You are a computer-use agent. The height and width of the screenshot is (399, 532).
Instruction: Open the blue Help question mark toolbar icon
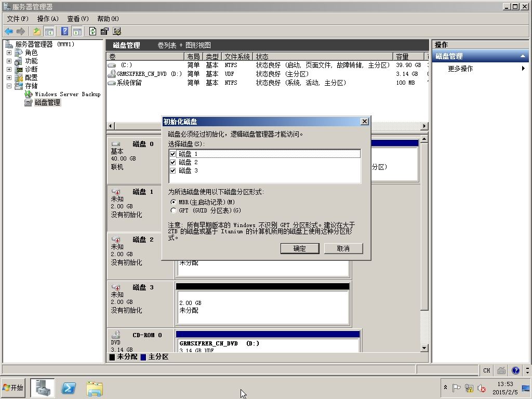click(x=65, y=32)
